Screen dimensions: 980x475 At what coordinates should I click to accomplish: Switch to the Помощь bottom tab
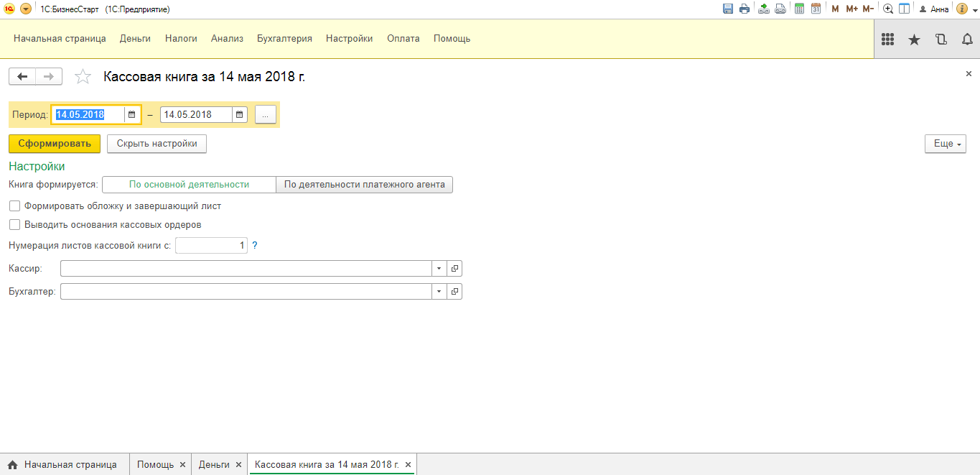click(155, 465)
